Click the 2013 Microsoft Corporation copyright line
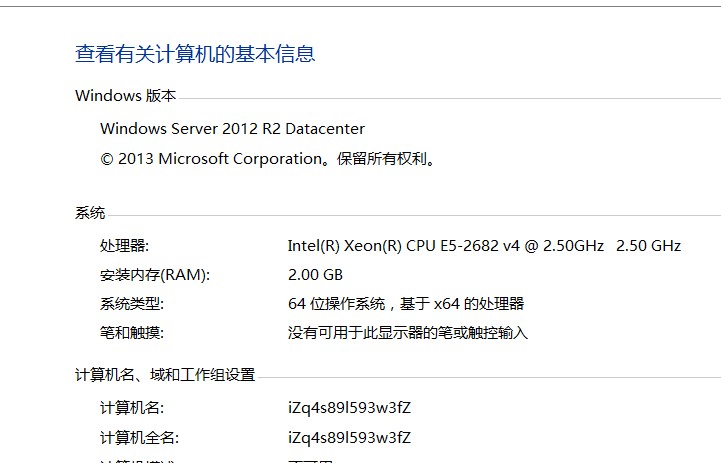721x463 pixels. (268, 158)
